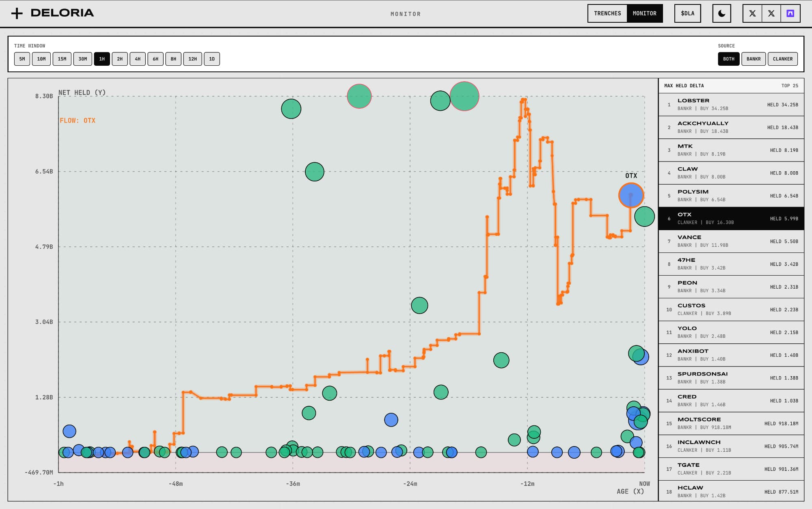Set source filter to BANKR
812x509 pixels.
[x=753, y=59]
